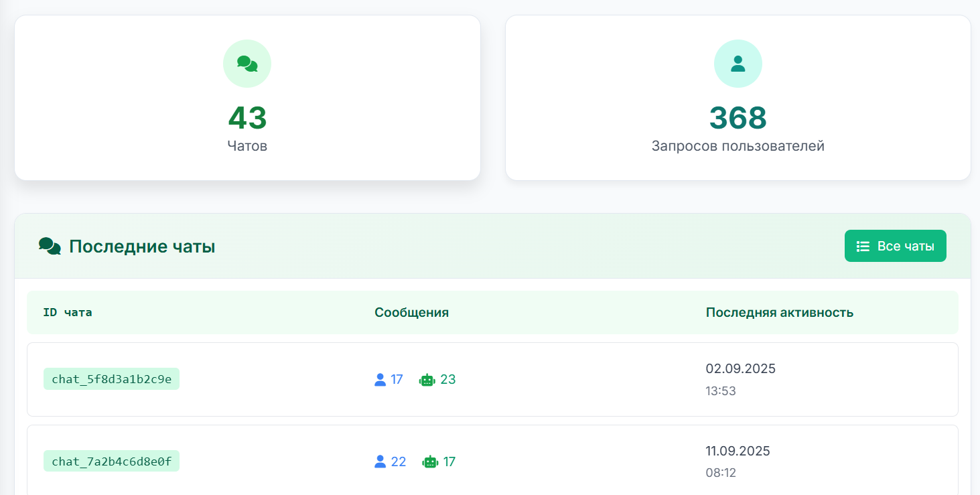Open chat chat_5f8d3a1b2c9e
The width and height of the screenshot is (980, 495).
(x=111, y=379)
